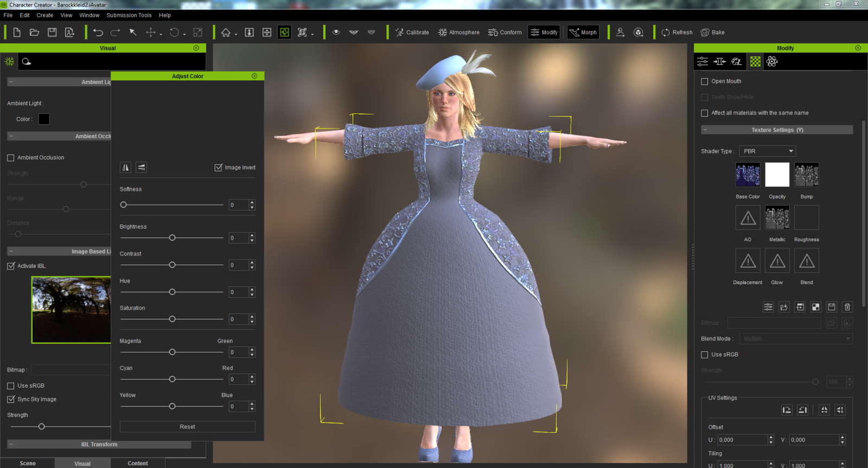This screenshot has width=868, height=468.
Task: Click the Brightness slider handle
Action: (x=172, y=238)
